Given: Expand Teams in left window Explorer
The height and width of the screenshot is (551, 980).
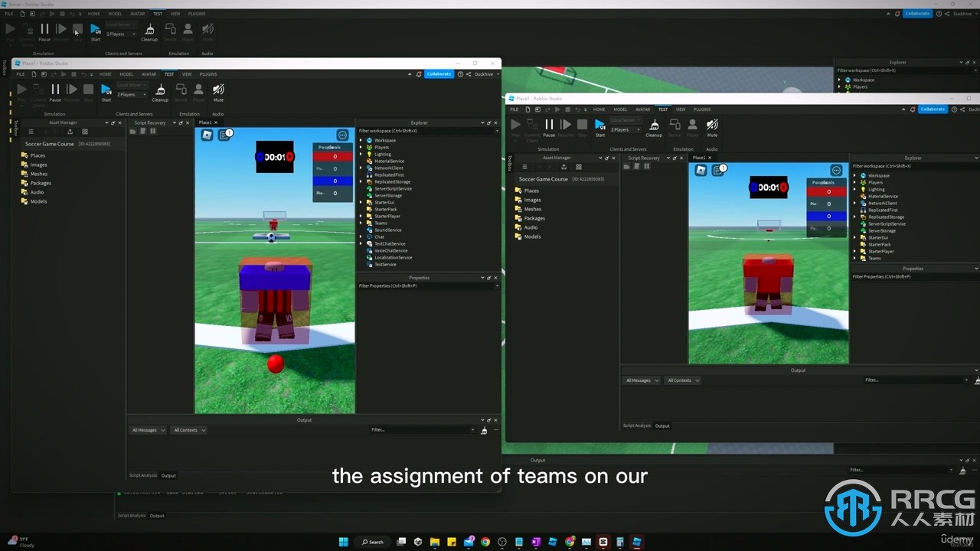Looking at the screenshot, I should coord(361,223).
